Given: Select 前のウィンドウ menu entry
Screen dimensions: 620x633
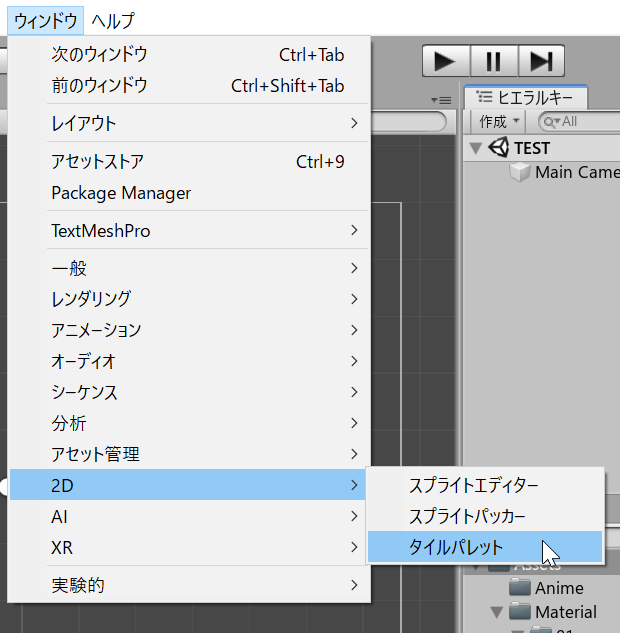Looking at the screenshot, I should (x=190, y=86).
